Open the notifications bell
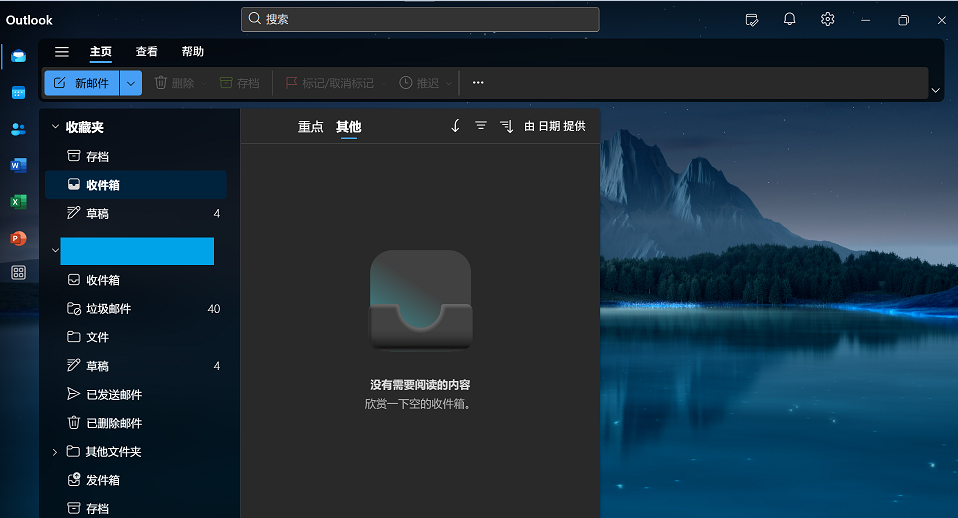This screenshot has width=958, height=518. point(789,20)
